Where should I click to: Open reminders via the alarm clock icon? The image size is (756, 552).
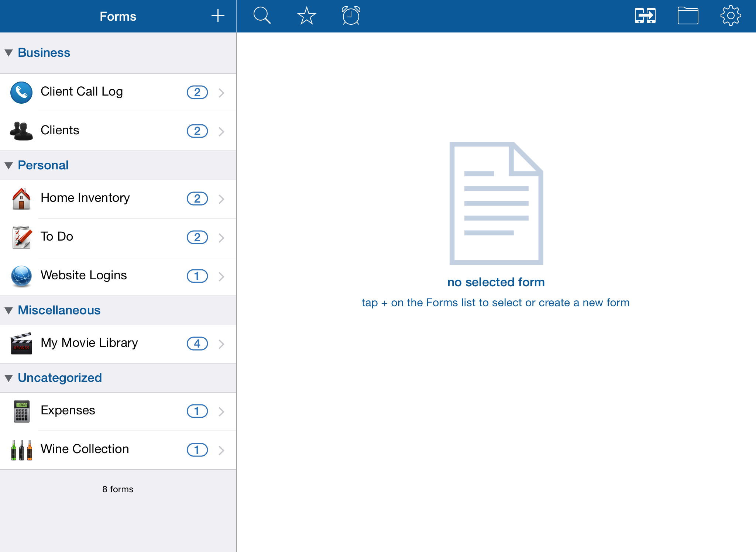pyautogui.click(x=351, y=16)
